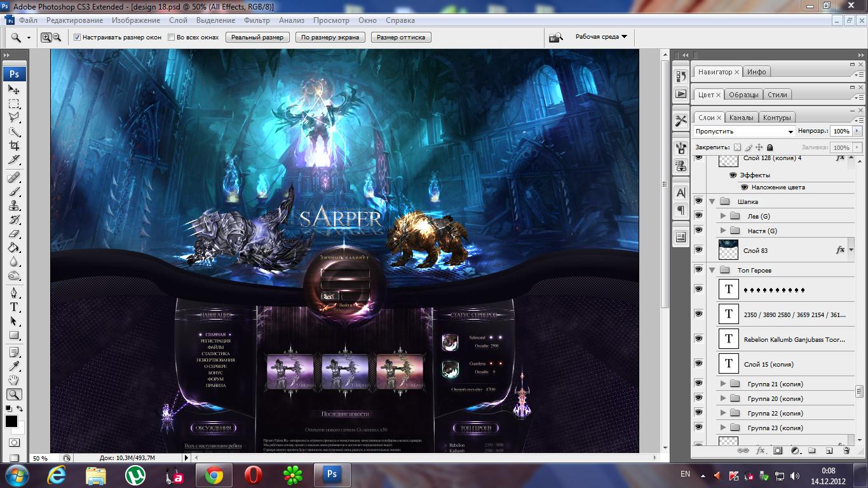
Task: Click the delete layer trash icon
Action: [x=846, y=451]
